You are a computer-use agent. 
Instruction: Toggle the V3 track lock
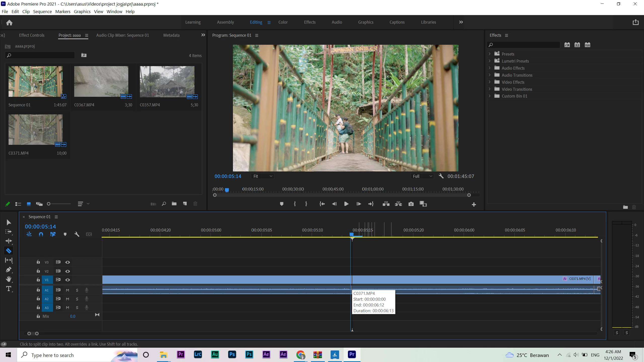38,262
